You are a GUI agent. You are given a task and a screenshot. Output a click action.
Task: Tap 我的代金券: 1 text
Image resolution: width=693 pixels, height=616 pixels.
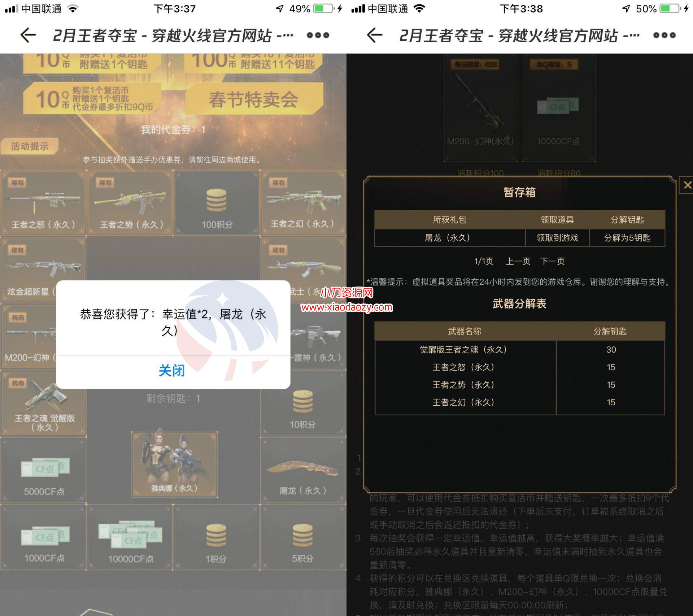coord(173,130)
